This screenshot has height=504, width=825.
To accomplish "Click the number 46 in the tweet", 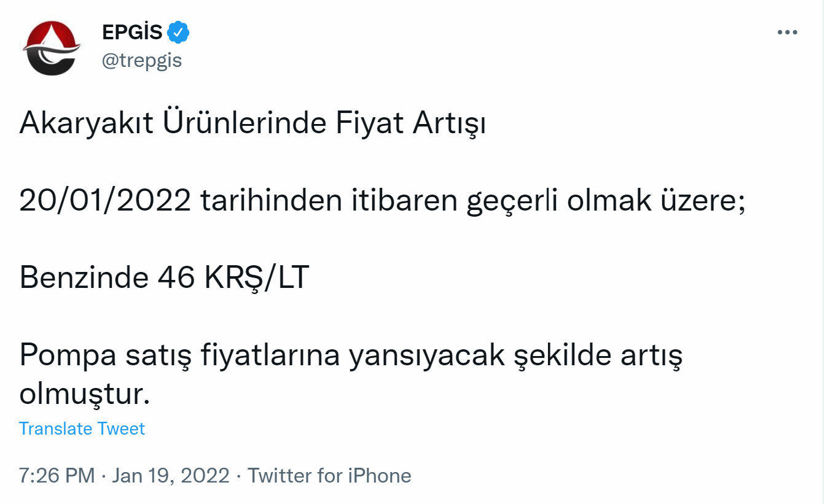I will coord(174,278).
